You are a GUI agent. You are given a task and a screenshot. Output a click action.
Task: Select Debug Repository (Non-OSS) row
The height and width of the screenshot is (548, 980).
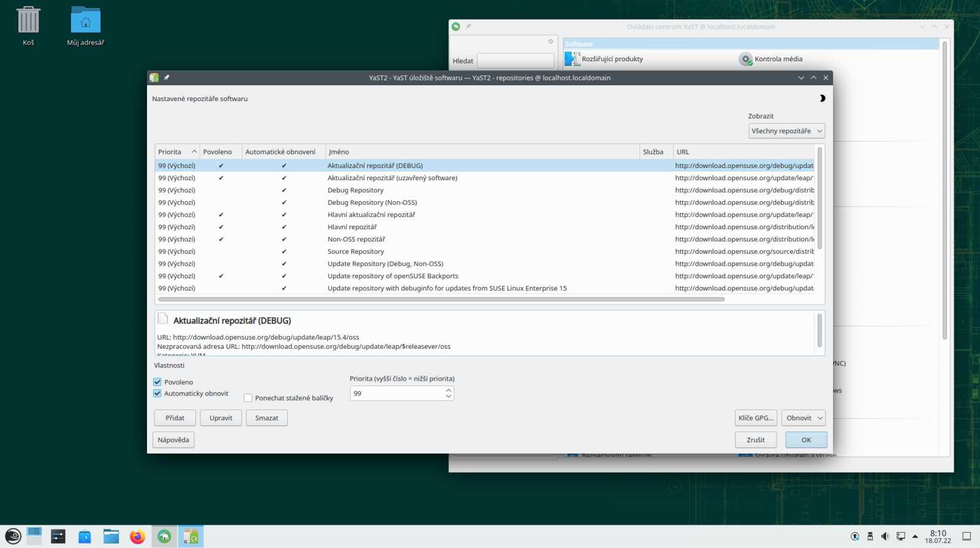pos(484,202)
